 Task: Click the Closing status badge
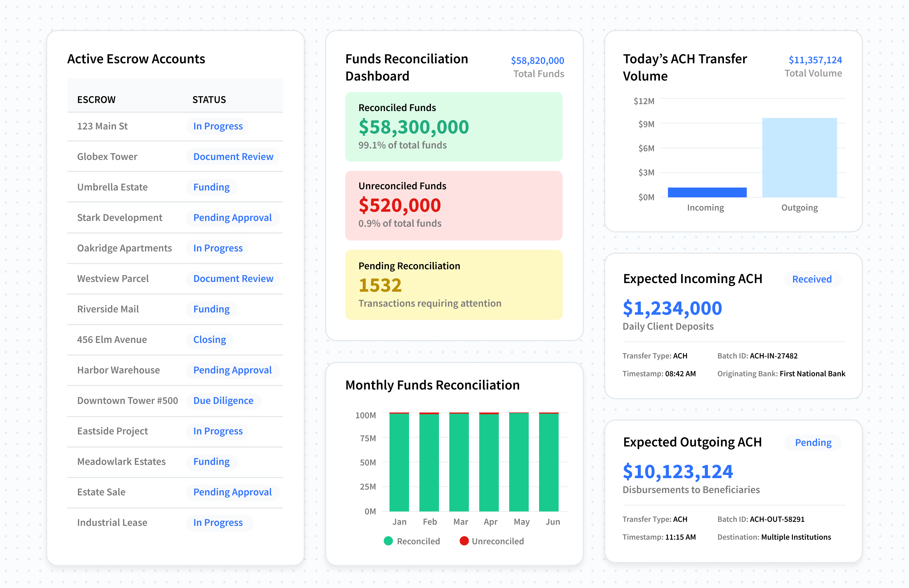coord(210,340)
